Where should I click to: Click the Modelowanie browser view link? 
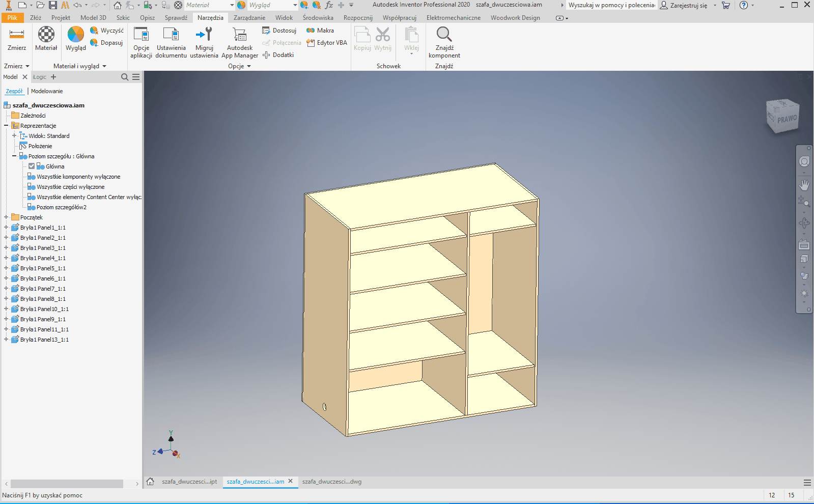(47, 91)
